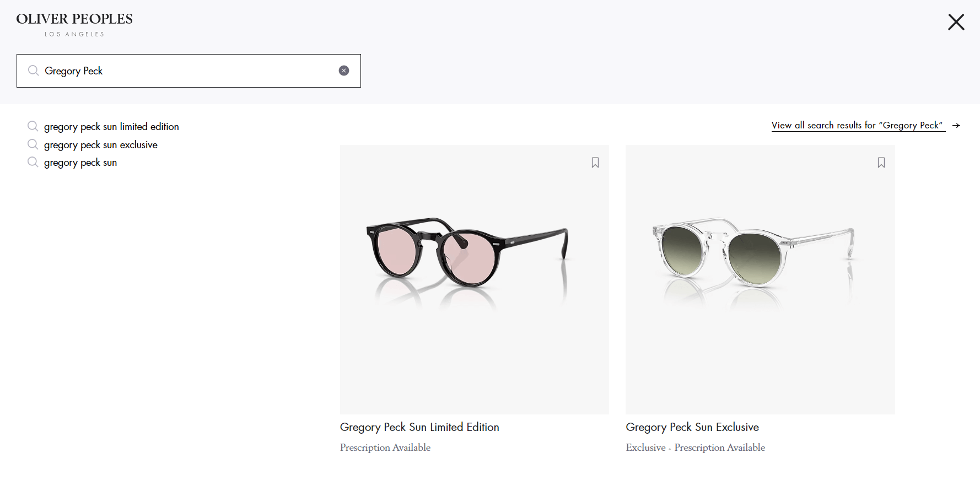980x480 pixels.
Task: Close the search overlay with the X
Action: click(956, 22)
